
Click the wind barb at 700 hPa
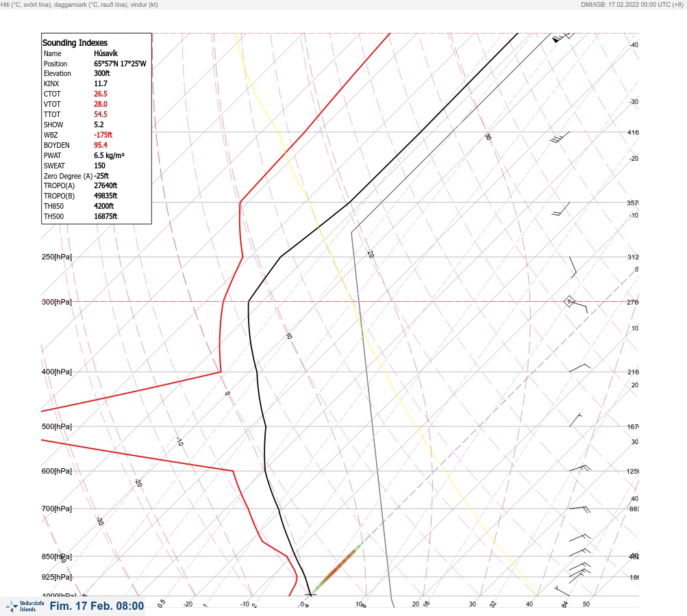point(579,509)
